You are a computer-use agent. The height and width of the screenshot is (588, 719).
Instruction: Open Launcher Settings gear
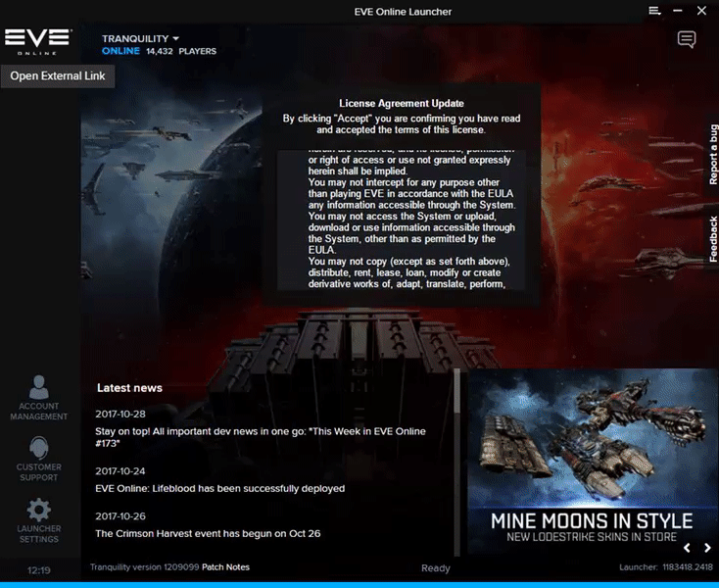click(x=38, y=520)
